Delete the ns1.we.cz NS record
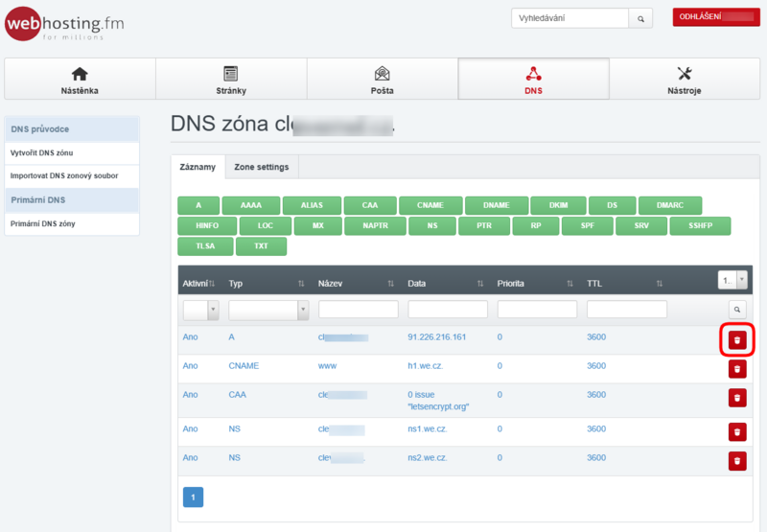Screen dimensions: 767x532 (x=736, y=432)
